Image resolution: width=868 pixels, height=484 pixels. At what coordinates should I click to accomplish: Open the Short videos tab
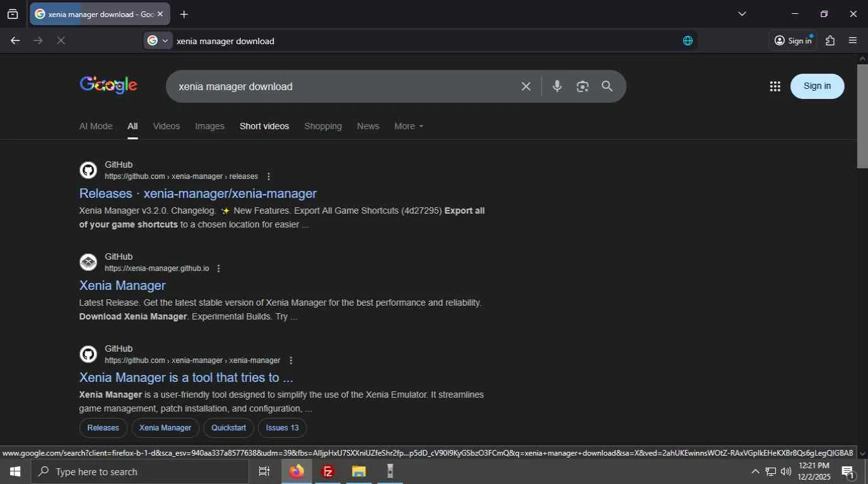[264, 126]
